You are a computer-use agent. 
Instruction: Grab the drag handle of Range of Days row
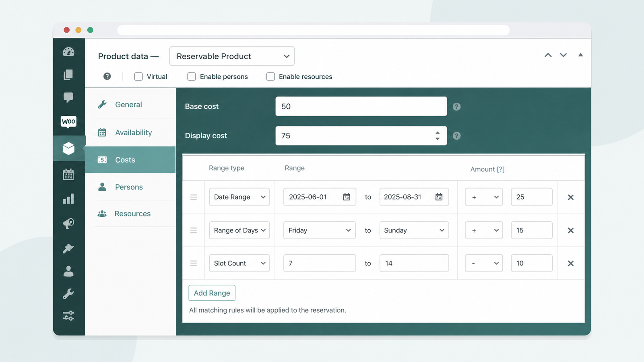point(194,230)
